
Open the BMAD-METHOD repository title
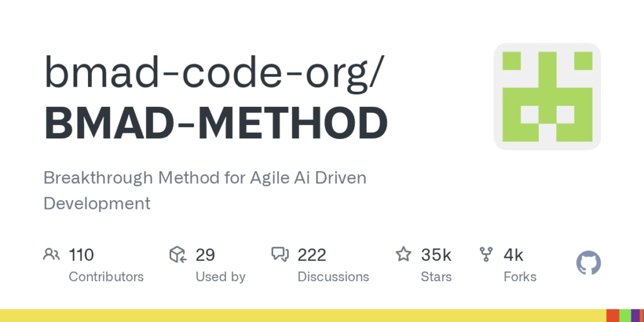point(216,123)
